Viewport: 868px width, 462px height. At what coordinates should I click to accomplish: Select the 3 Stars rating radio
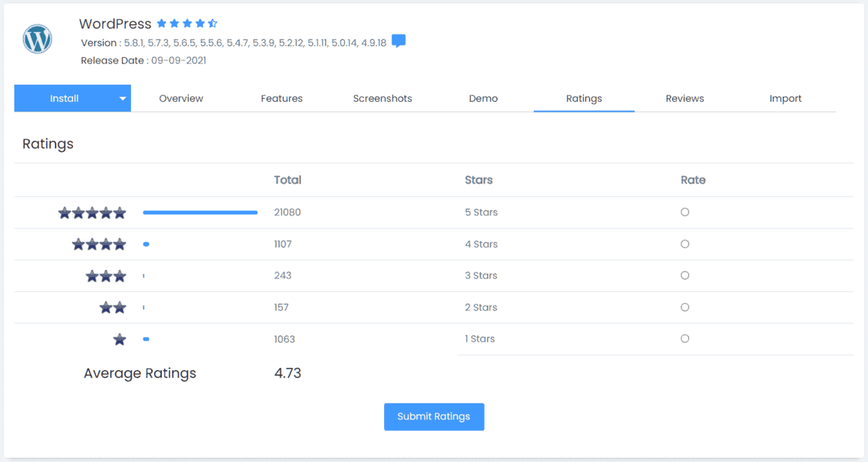685,275
